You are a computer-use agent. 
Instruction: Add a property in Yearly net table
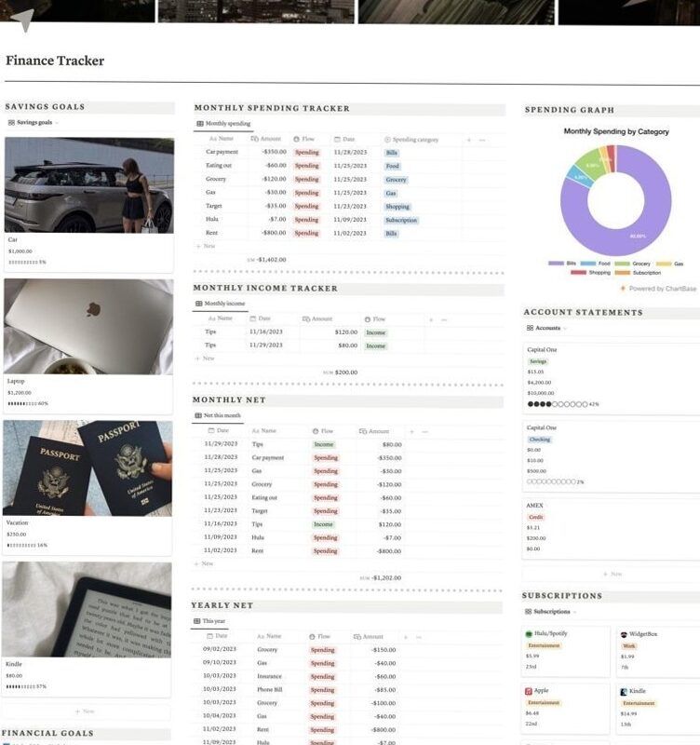click(406, 637)
